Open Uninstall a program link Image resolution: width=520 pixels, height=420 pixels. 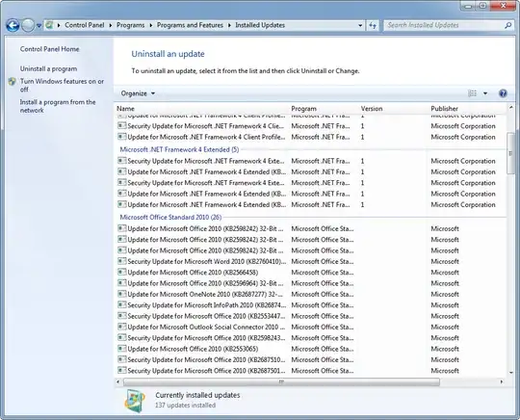pos(48,68)
